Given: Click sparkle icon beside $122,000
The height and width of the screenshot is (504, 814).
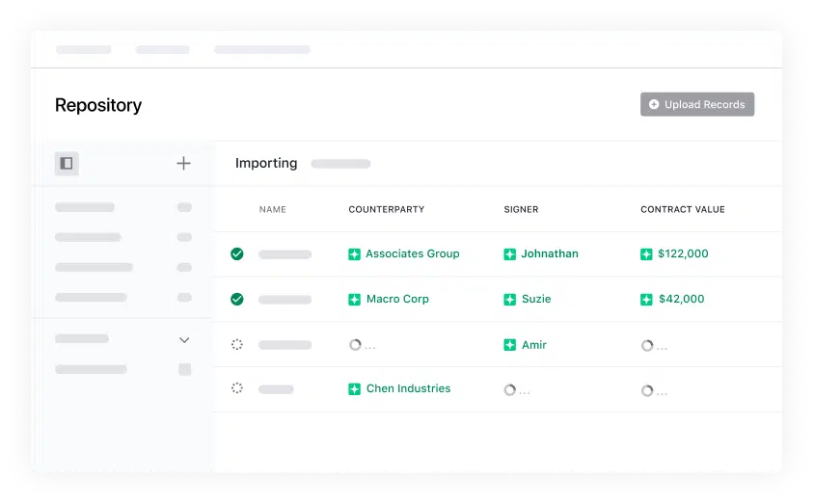Looking at the screenshot, I should (x=646, y=254).
